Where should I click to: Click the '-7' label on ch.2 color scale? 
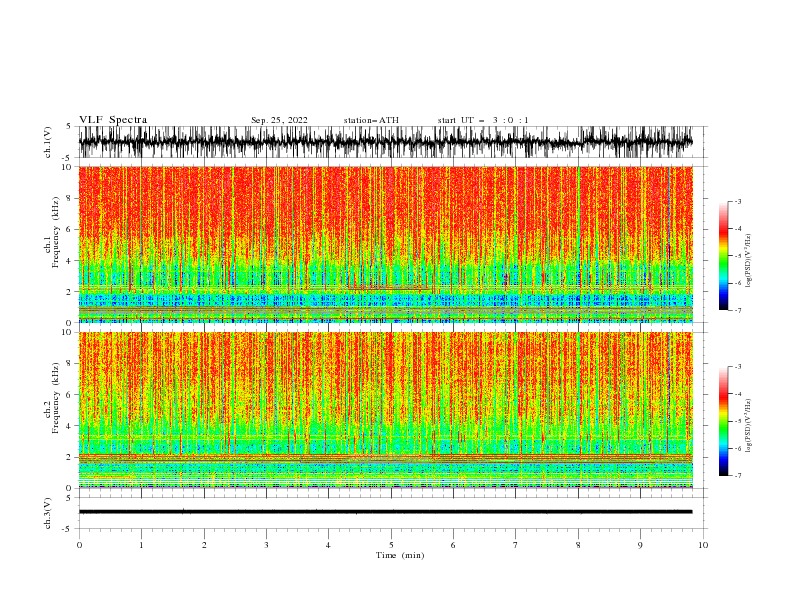click(x=737, y=476)
